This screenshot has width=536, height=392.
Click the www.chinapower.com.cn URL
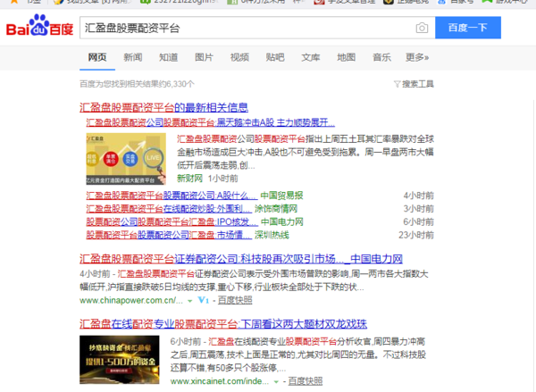(x=131, y=300)
